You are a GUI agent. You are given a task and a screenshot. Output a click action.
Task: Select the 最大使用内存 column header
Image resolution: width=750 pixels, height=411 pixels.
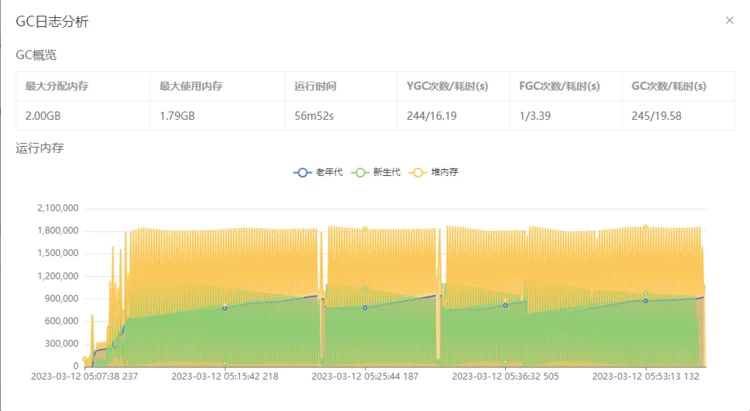pos(191,86)
